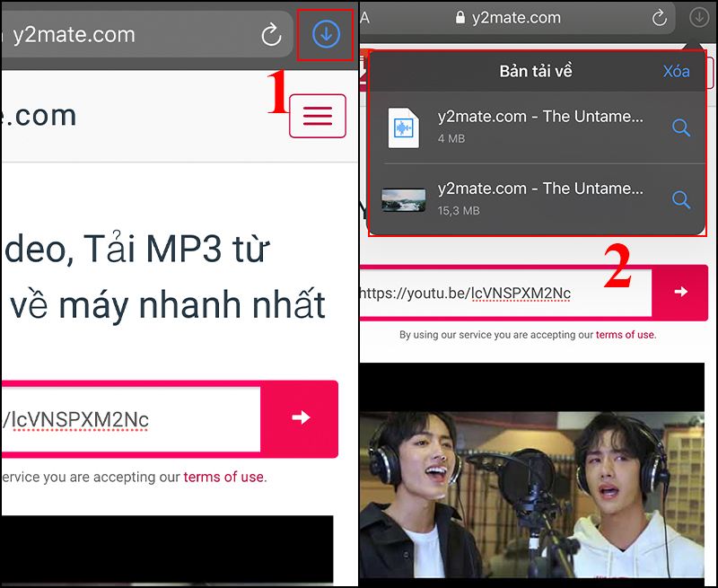Tap y2mate.com address text in left panel
718x588 pixels.
click(x=74, y=35)
